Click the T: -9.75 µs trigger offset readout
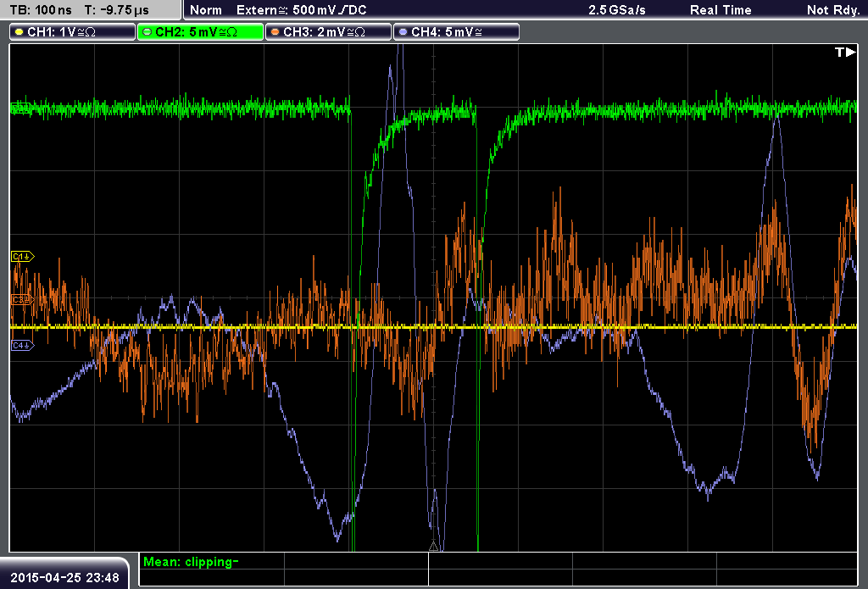The image size is (868, 589). [117, 10]
